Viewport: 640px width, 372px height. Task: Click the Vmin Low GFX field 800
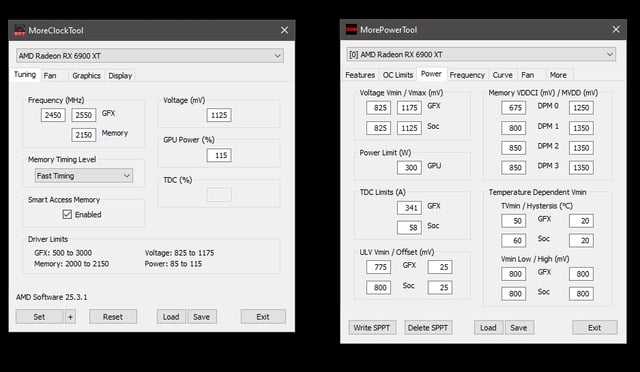[x=513, y=274]
